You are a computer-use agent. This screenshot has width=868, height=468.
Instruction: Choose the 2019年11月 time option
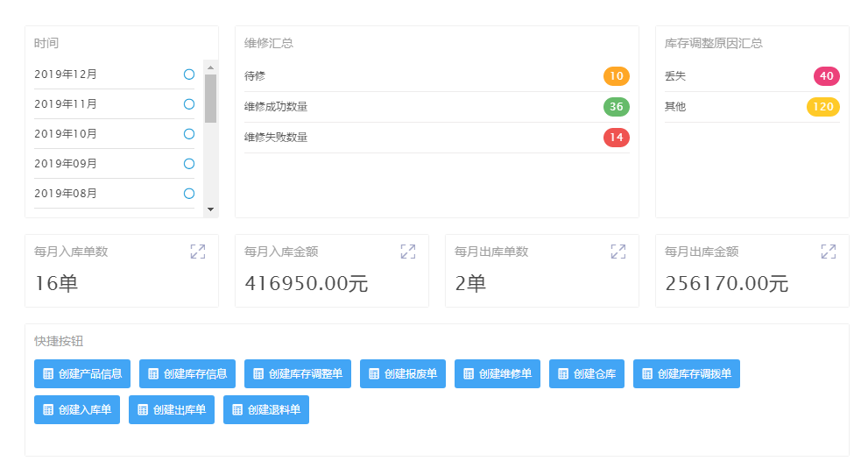[189, 104]
